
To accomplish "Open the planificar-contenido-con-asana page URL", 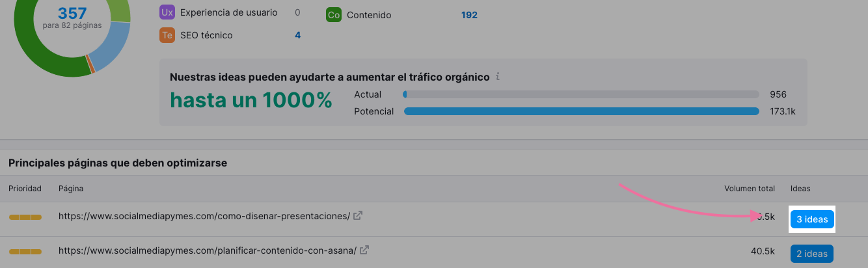I will tap(208, 250).
